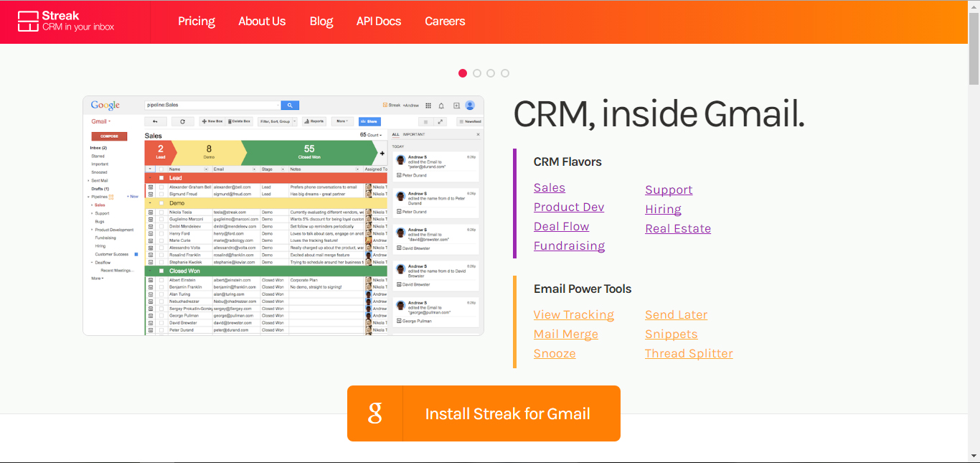Open the API Docs nav item
The height and width of the screenshot is (463, 980).
[x=379, y=22]
